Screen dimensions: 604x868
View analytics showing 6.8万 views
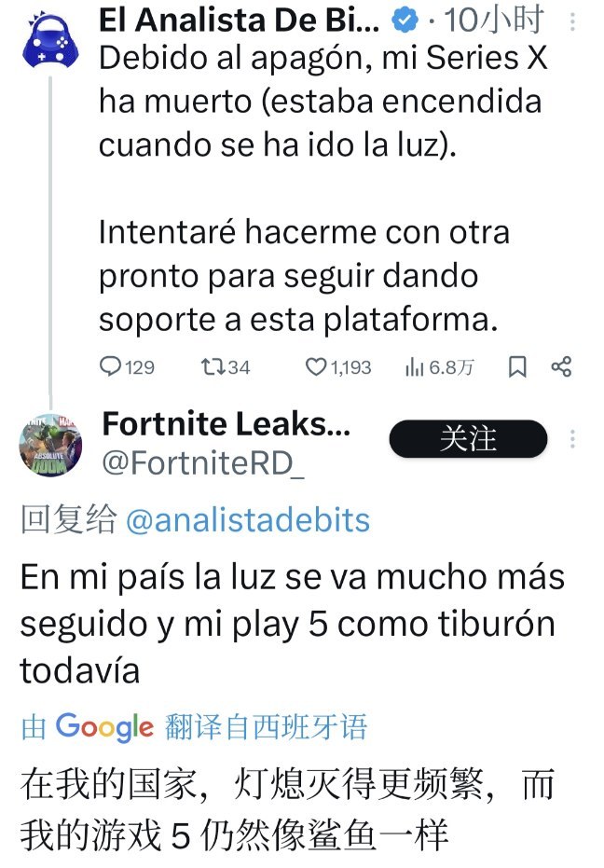click(415, 367)
